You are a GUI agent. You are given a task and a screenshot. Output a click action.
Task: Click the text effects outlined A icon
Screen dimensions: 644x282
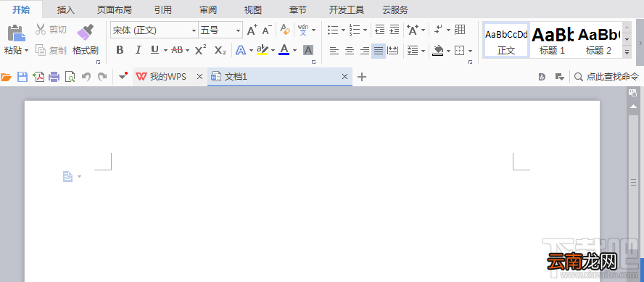(241, 51)
